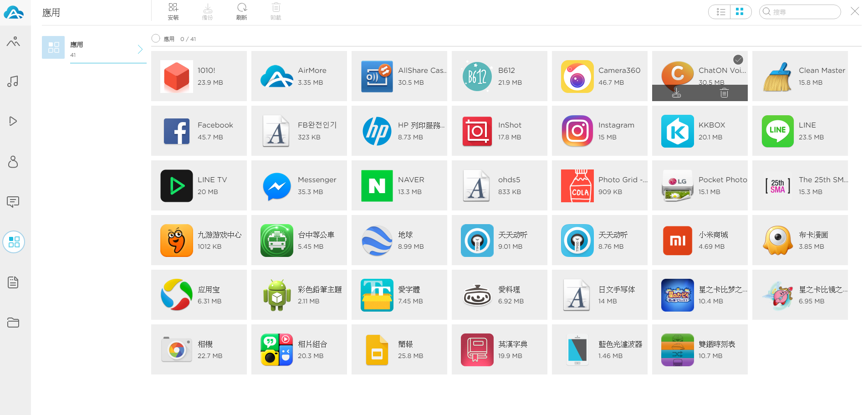Viewport: 868px width, 415px height.
Task: Select the 彩色鉛筆主題 Android icon
Action: (277, 295)
